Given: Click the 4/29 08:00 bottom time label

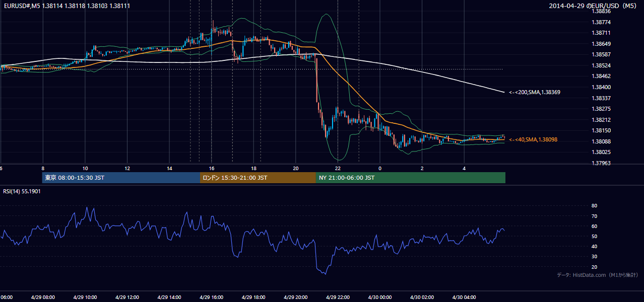Looking at the screenshot, I should point(43,297).
